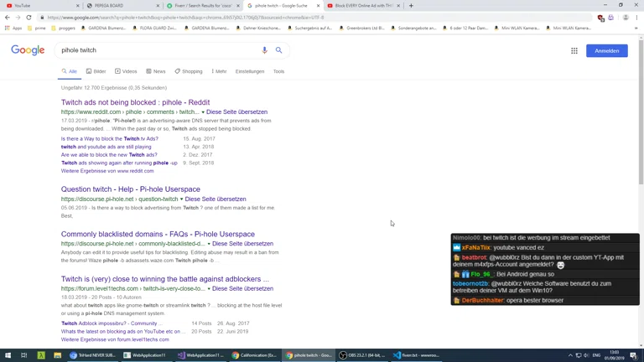Image resolution: width=644 pixels, height=362 pixels.
Task: Reload the page with the refresh icon
Action: point(29,18)
